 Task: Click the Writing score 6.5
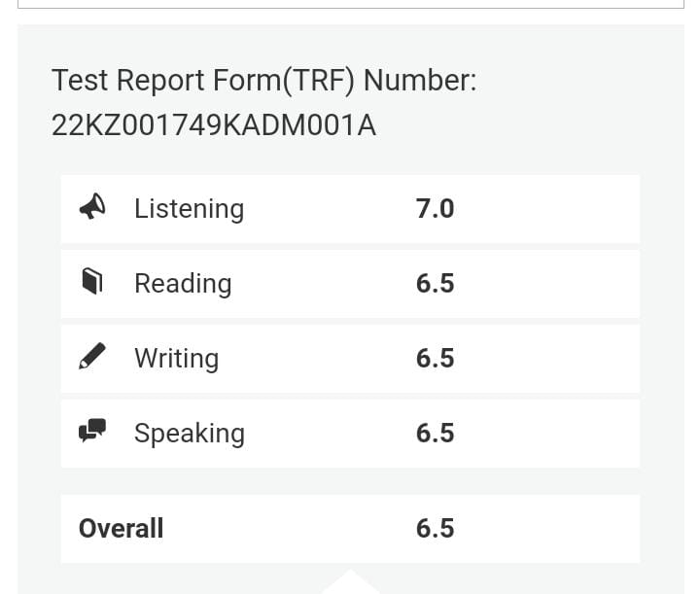click(436, 359)
